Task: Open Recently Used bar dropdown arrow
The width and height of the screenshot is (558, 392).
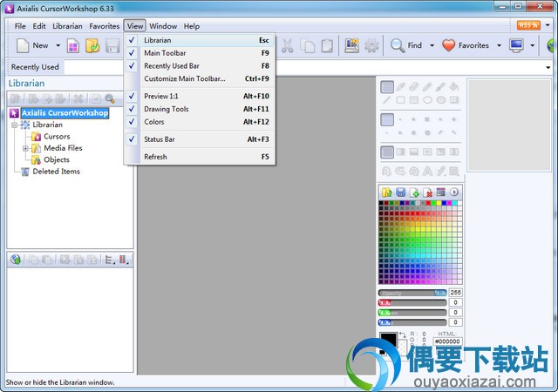Action: pos(548,67)
